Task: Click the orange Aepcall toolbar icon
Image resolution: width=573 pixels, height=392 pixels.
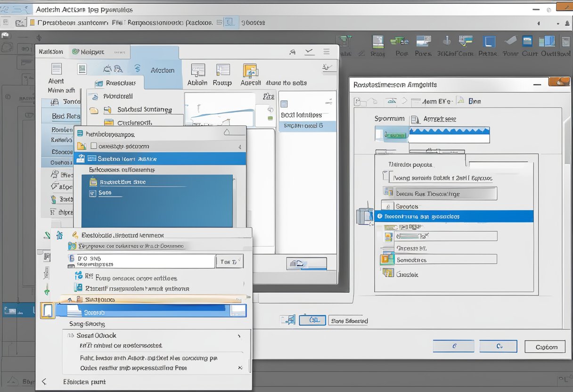Action: [x=250, y=71]
